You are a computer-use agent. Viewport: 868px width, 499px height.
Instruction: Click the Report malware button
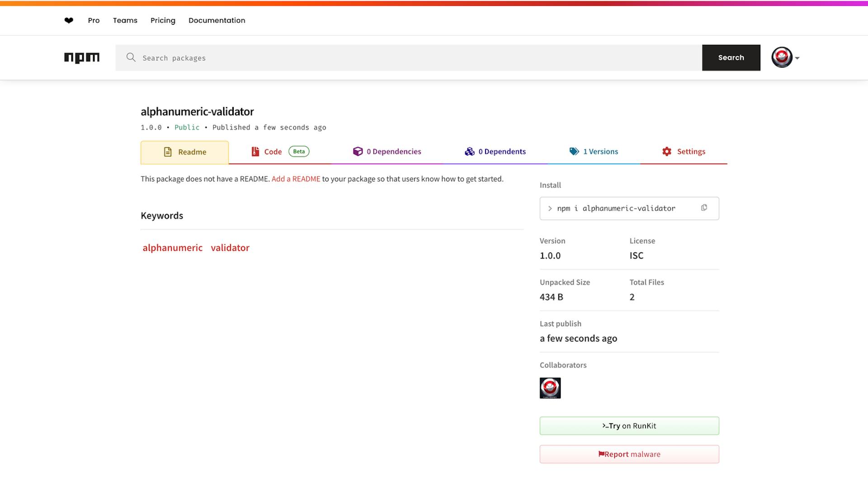tap(629, 454)
